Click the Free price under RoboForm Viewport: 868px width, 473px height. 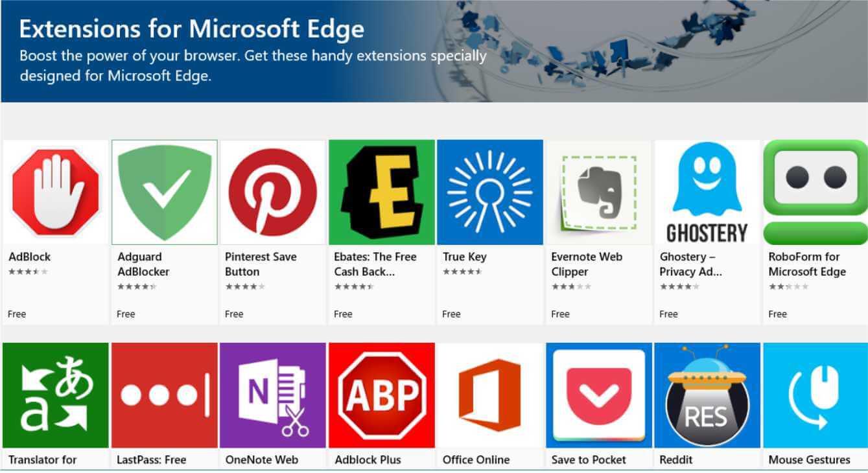[777, 314]
